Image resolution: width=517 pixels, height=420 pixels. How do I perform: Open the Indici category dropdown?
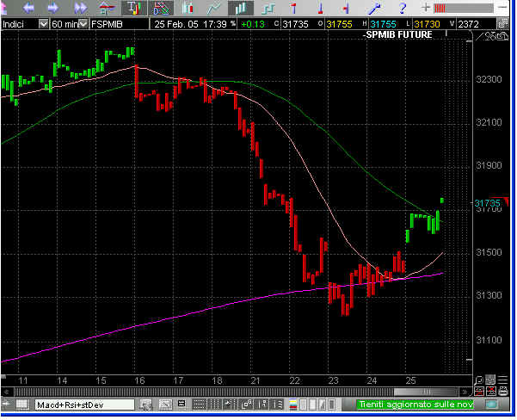click(45, 24)
